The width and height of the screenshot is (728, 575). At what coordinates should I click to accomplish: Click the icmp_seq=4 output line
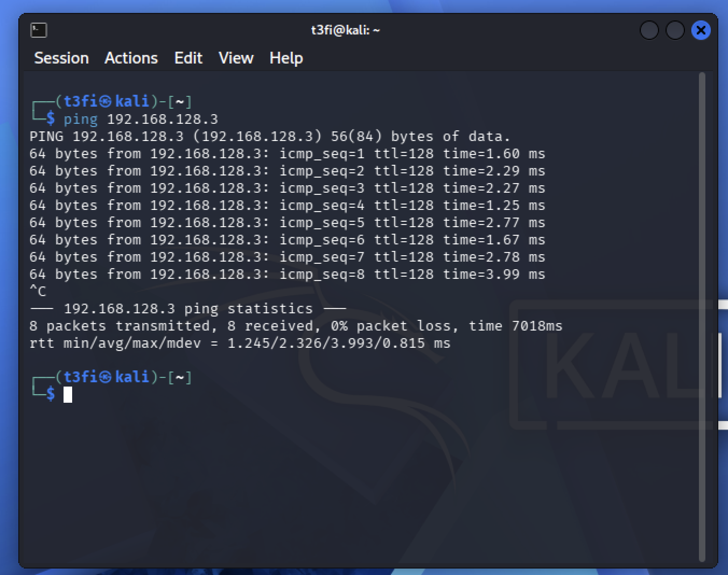288,205
